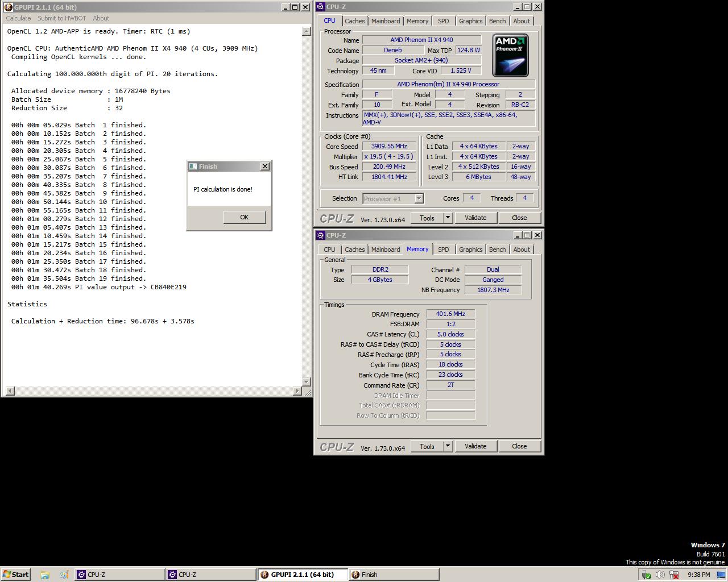Click the GPUPI title bar icon
This screenshot has width=728, height=582.
point(9,7)
